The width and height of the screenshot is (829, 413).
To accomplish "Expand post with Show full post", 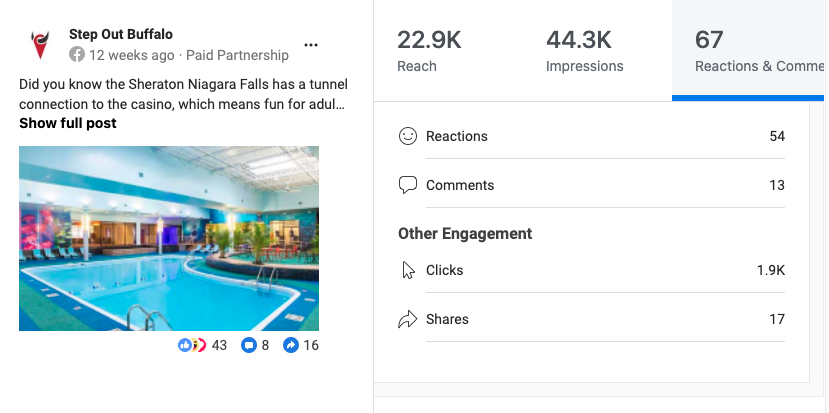I will click(x=68, y=123).
